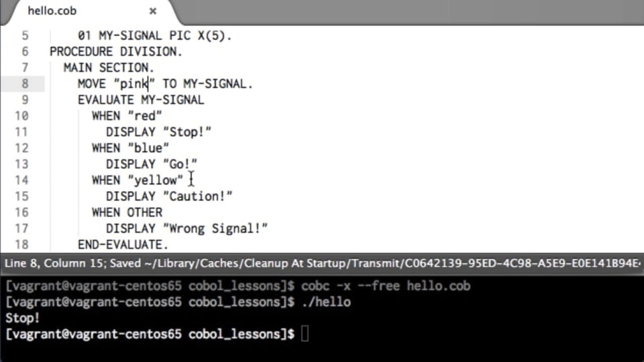Click the status bar line and column indicator
This screenshot has height=362, width=644.
point(55,263)
